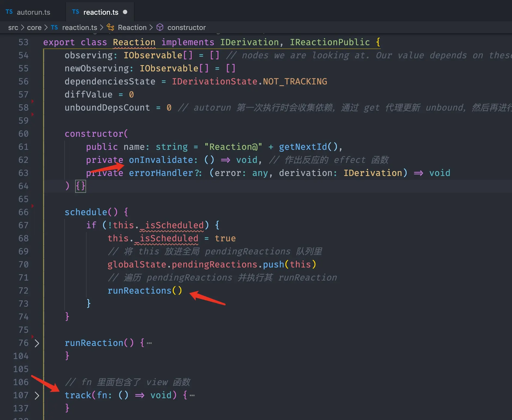The height and width of the screenshot is (420, 512).
Task: Open the constructor breadcrumb item
Action: click(187, 28)
